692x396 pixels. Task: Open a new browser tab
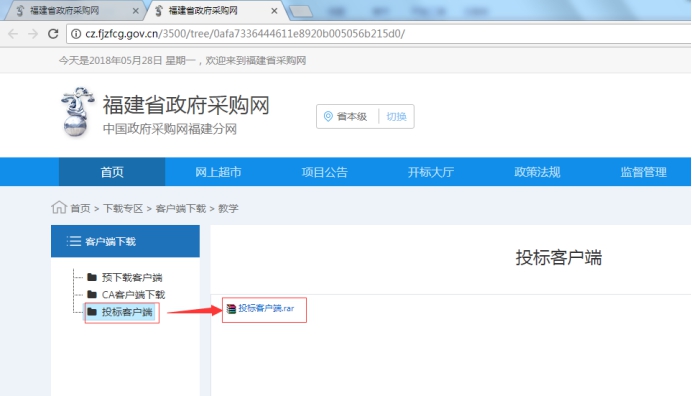tap(301, 11)
